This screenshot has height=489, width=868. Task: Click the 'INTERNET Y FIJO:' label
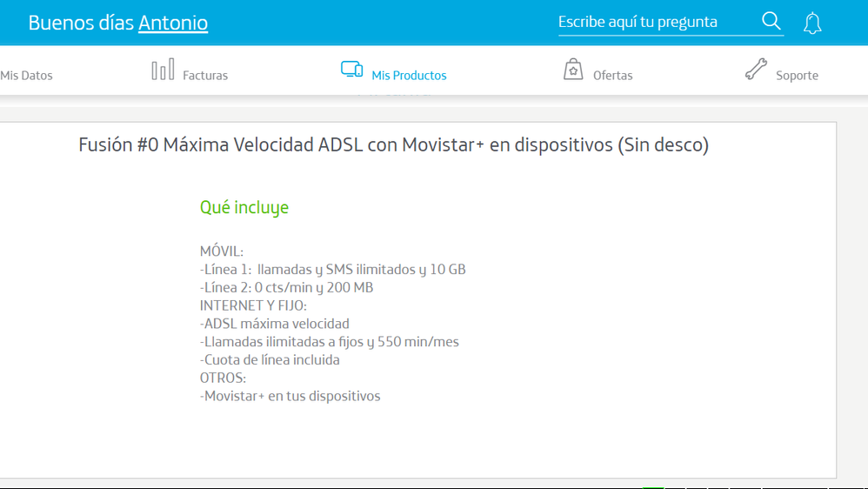(x=253, y=305)
